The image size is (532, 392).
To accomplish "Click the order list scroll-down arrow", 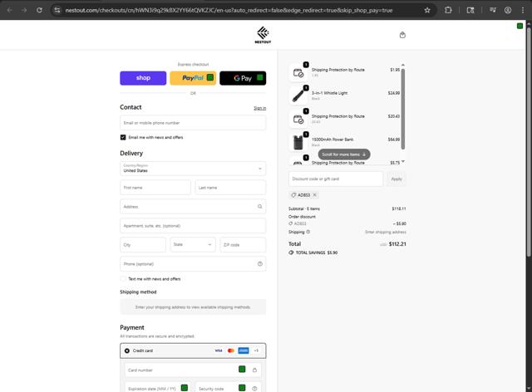I will click(x=402, y=162).
